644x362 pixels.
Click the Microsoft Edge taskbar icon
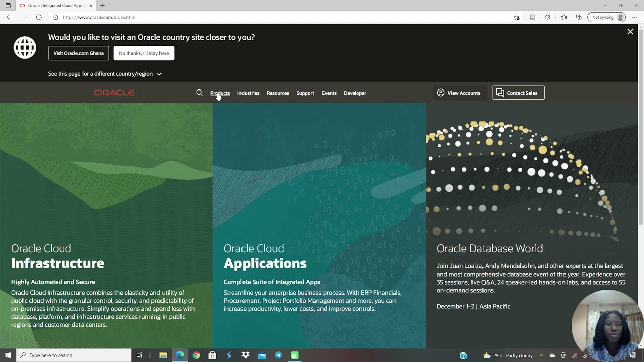pyautogui.click(x=180, y=355)
